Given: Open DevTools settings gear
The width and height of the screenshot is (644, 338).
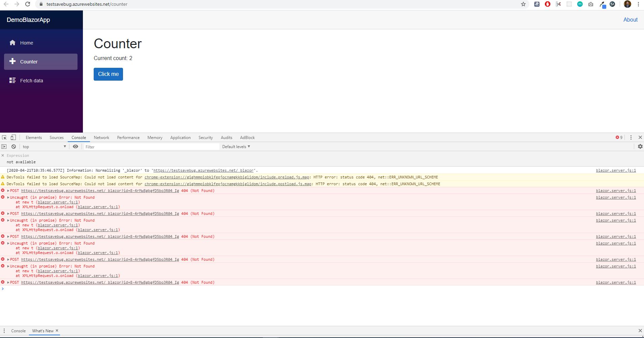Looking at the screenshot, I should 640,146.
